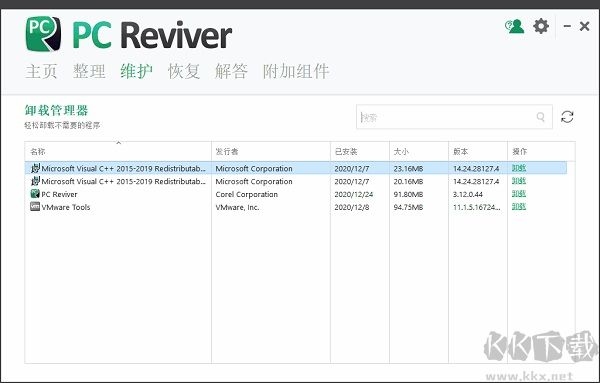The height and width of the screenshot is (383, 600).
Task: Click the PC Reviver row icon
Action: pyautogui.click(x=35, y=194)
